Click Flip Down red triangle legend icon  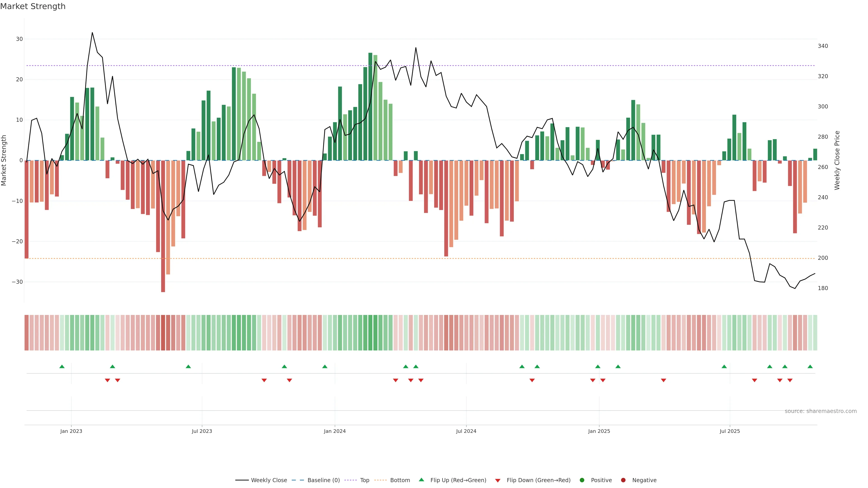coord(498,481)
